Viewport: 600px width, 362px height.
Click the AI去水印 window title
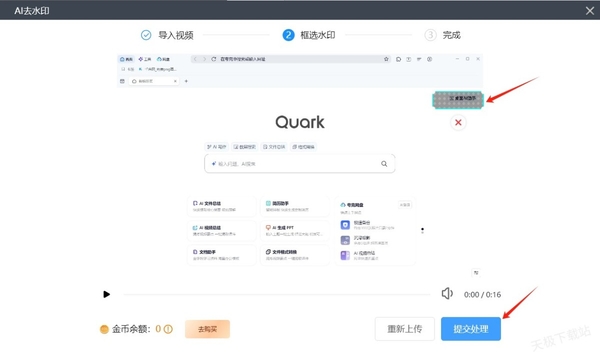coord(32,11)
